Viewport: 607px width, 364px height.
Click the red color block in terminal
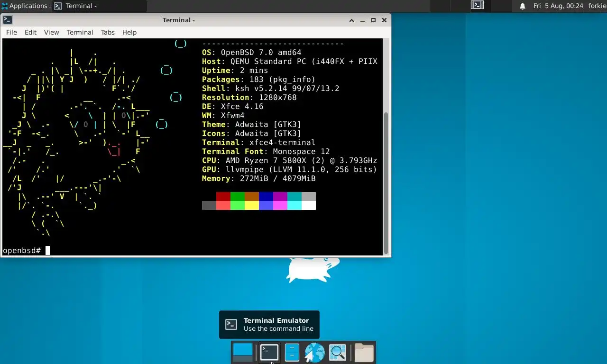pyautogui.click(x=223, y=196)
